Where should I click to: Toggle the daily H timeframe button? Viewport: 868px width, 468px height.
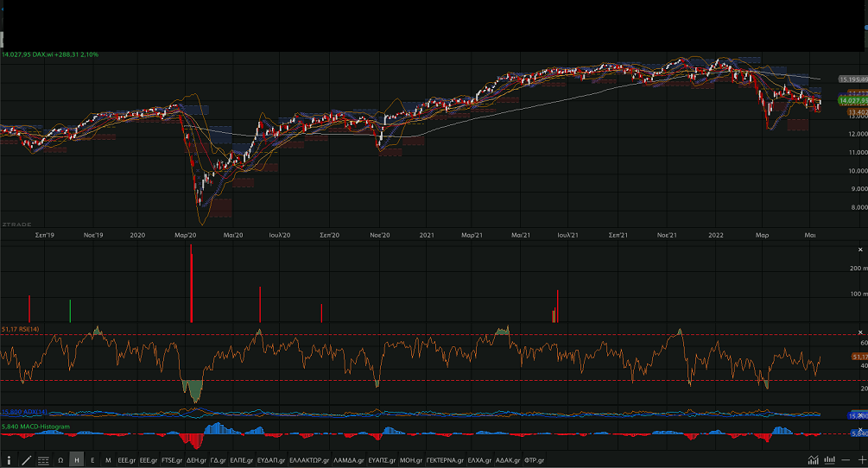tap(76, 459)
